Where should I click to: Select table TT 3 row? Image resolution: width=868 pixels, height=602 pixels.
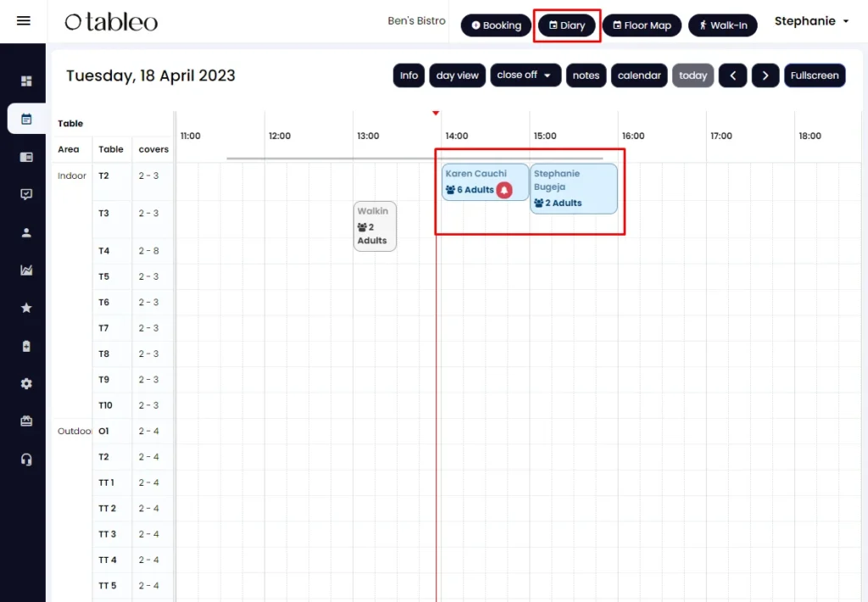point(108,534)
